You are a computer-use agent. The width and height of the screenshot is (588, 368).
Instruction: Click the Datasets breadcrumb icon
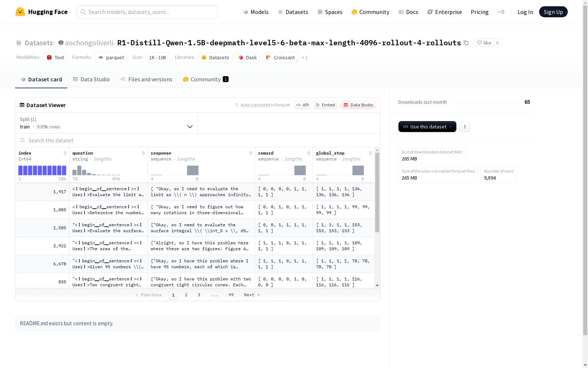coord(19,43)
